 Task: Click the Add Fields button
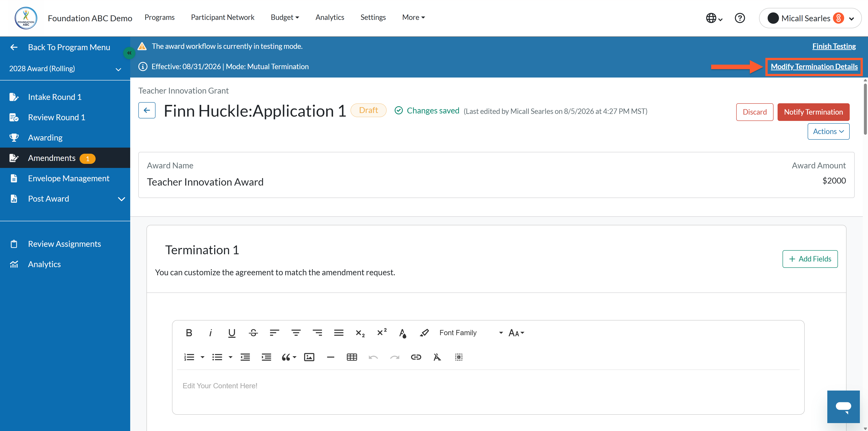coord(810,259)
